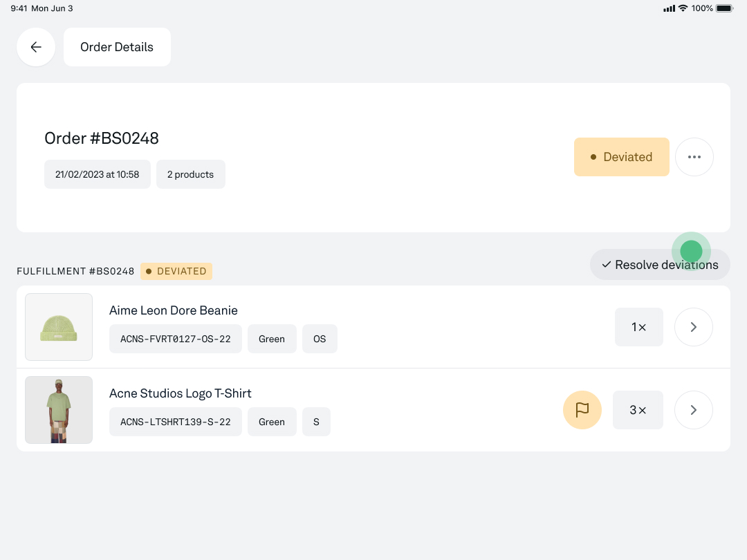Select the Order Details title tab

click(117, 47)
